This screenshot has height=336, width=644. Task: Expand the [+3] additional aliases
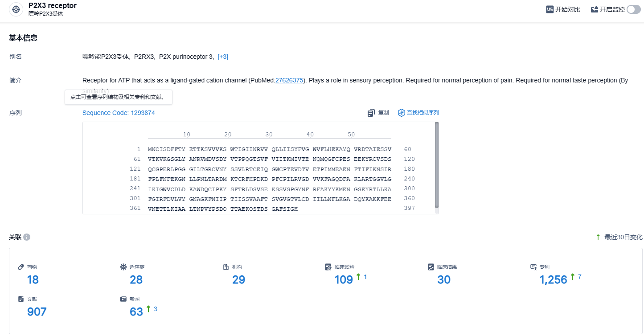tap(223, 57)
